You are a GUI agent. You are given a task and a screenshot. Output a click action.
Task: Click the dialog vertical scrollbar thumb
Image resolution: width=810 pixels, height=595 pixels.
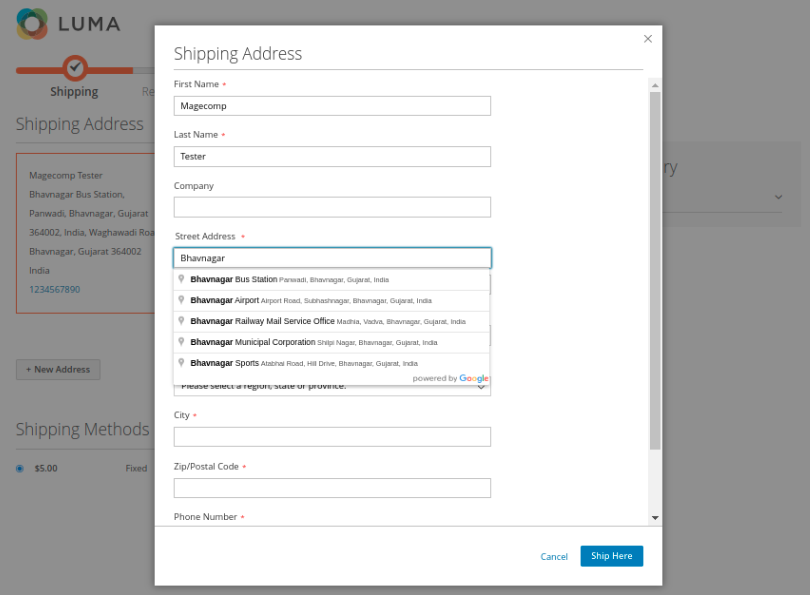[x=655, y=271]
